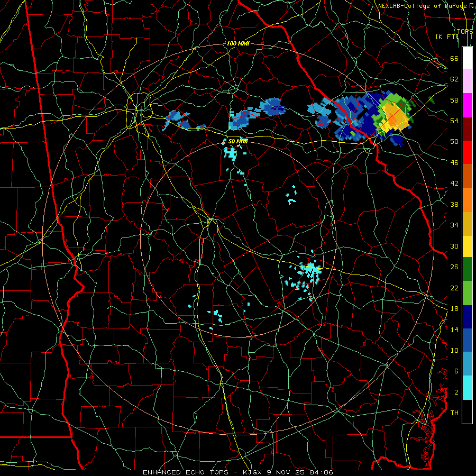Click the yellow swatch between 30 and 34
Image resolution: width=476 pixels, height=476 pixels.
[x=467, y=246]
